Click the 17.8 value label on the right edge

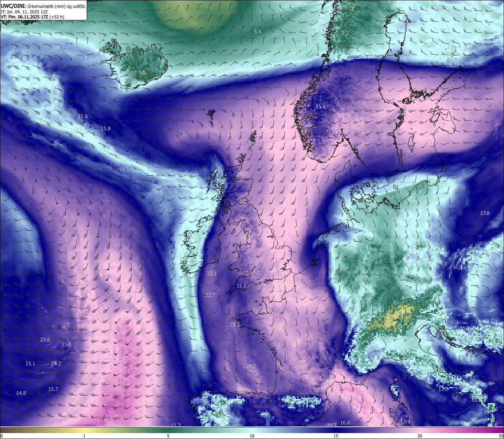click(x=485, y=213)
